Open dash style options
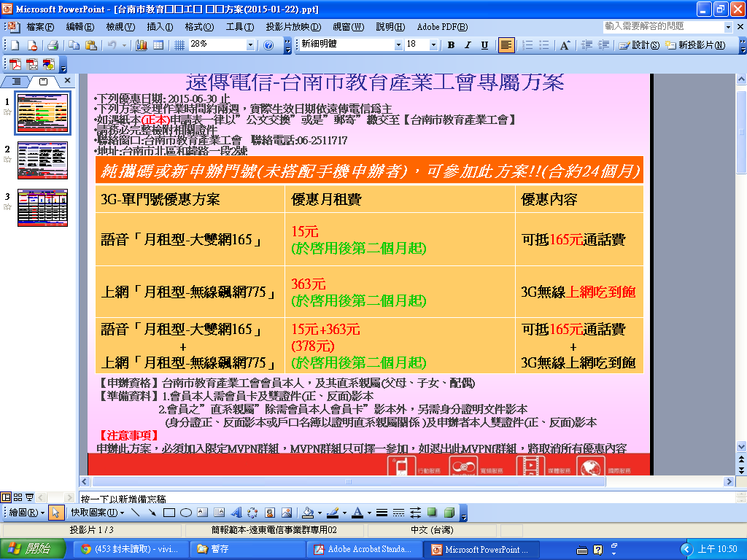Image resolution: width=747 pixels, height=560 pixels. tap(399, 513)
